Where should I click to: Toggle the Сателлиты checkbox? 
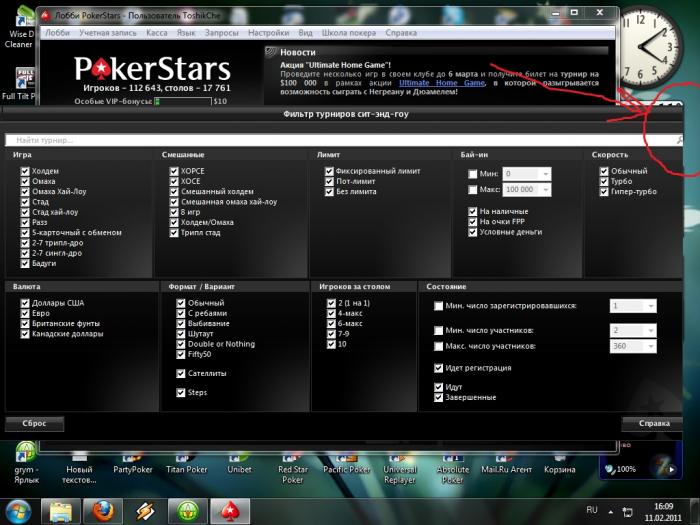click(x=181, y=373)
